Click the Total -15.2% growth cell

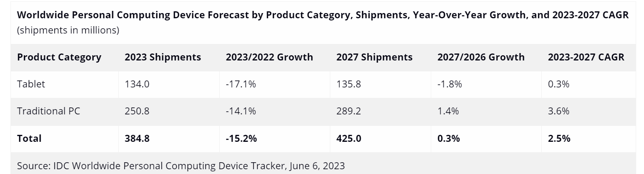(241, 139)
